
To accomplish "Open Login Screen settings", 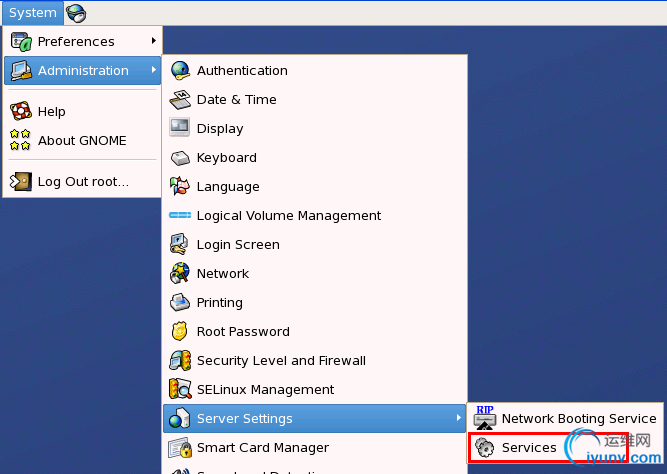I will tap(315, 245).
